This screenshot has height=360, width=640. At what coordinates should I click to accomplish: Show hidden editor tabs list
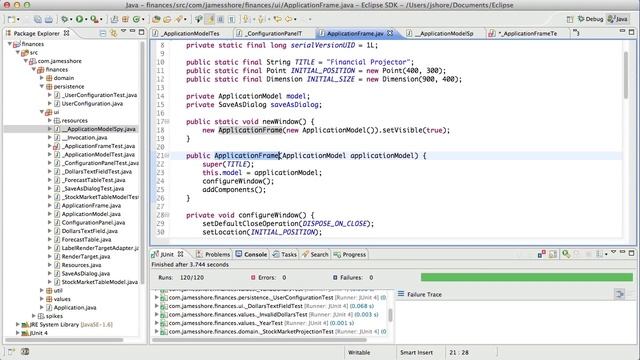pos(576,33)
